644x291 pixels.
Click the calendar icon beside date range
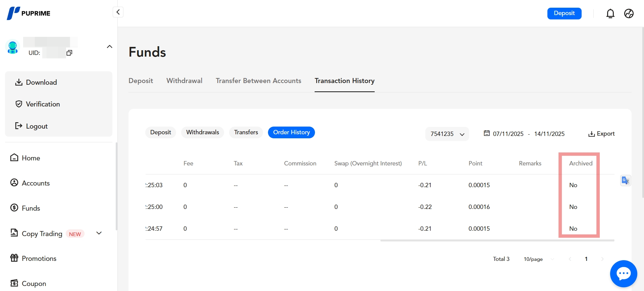487,133
